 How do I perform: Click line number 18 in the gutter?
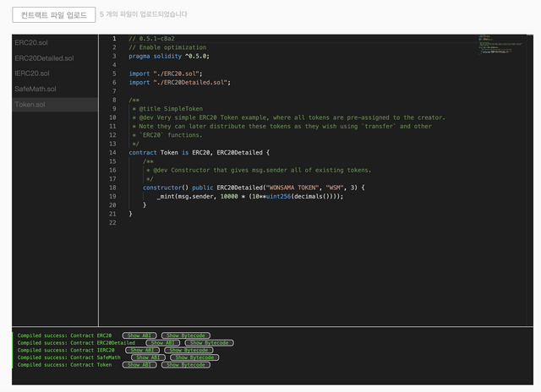pyautogui.click(x=112, y=188)
